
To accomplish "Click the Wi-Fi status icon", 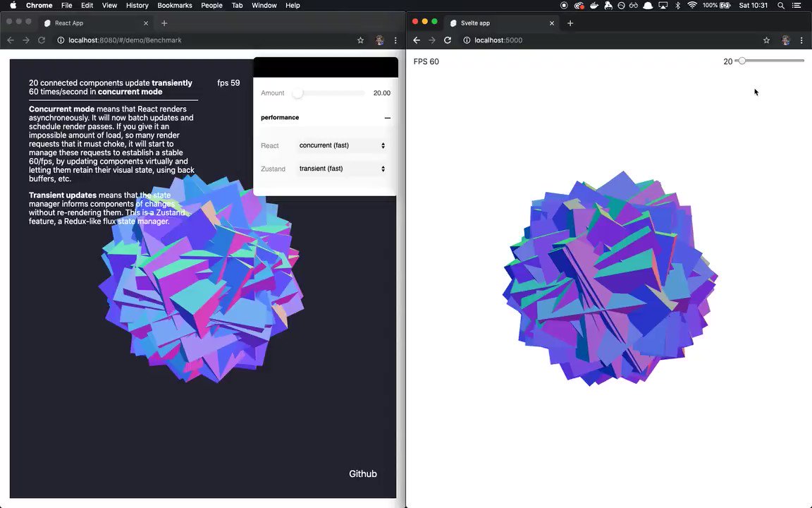I will (x=692, y=5).
